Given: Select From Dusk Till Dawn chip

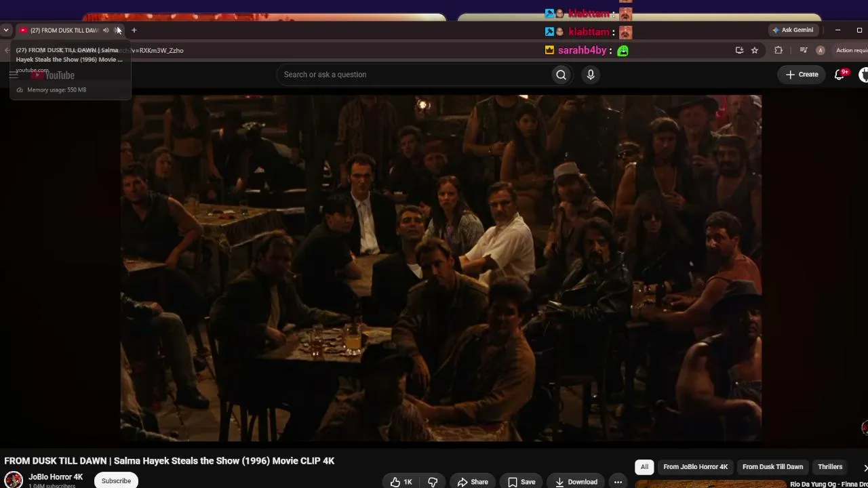Looking at the screenshot, I should (772, 466).
